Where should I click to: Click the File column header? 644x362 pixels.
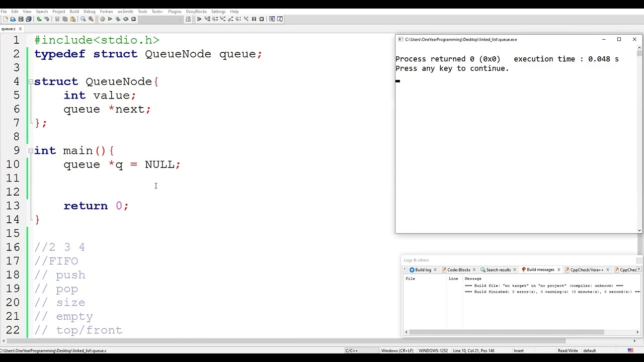(410, 279)
